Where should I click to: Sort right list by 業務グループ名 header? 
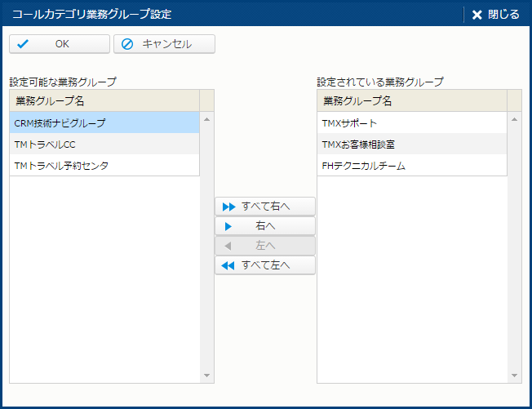point(411,101)
